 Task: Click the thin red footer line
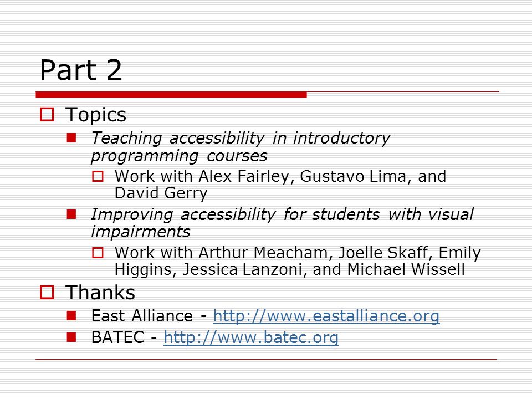(x=267, y=359)
